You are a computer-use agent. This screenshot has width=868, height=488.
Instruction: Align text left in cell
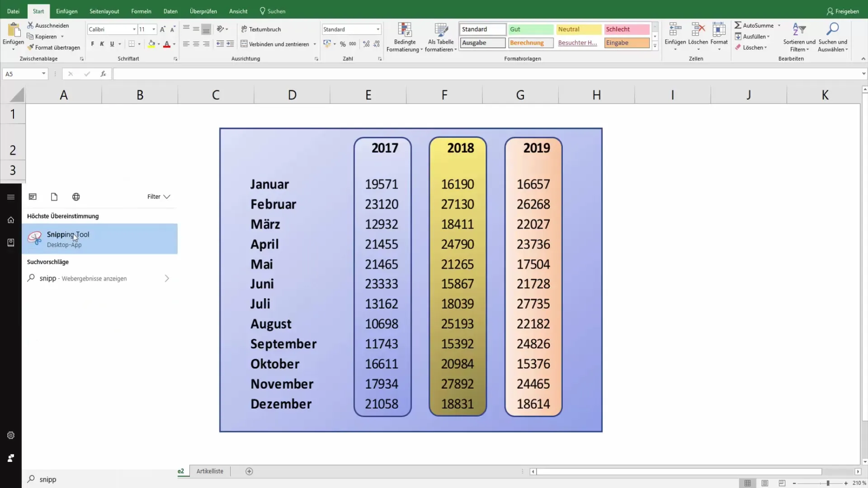(x=186, y=44)
